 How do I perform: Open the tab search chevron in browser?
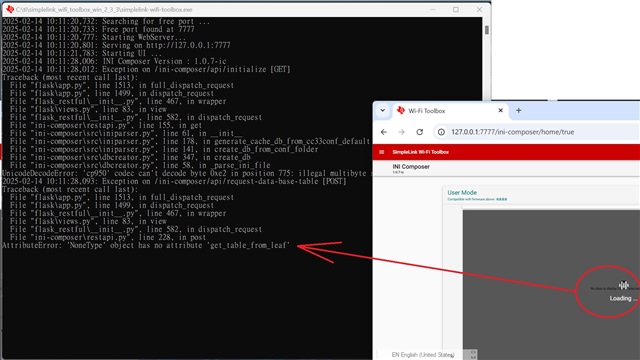[x=382, y=110]
